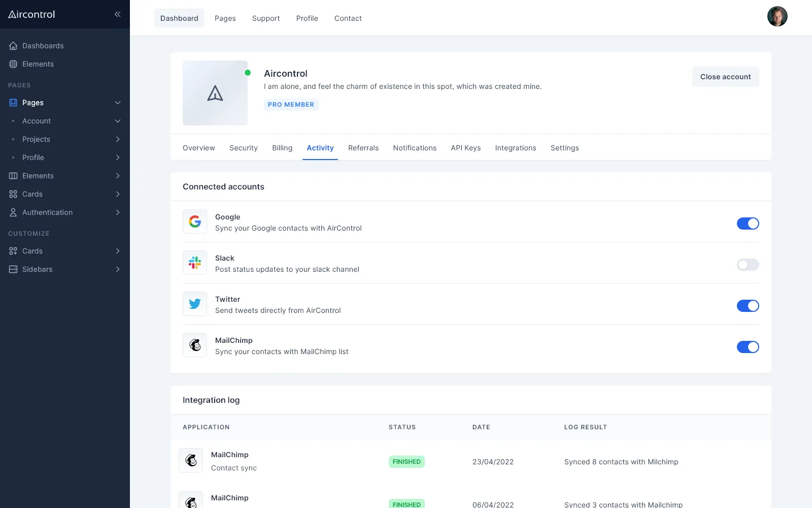Click FINISHED status badge for 23/04/2022

point(407,462)
